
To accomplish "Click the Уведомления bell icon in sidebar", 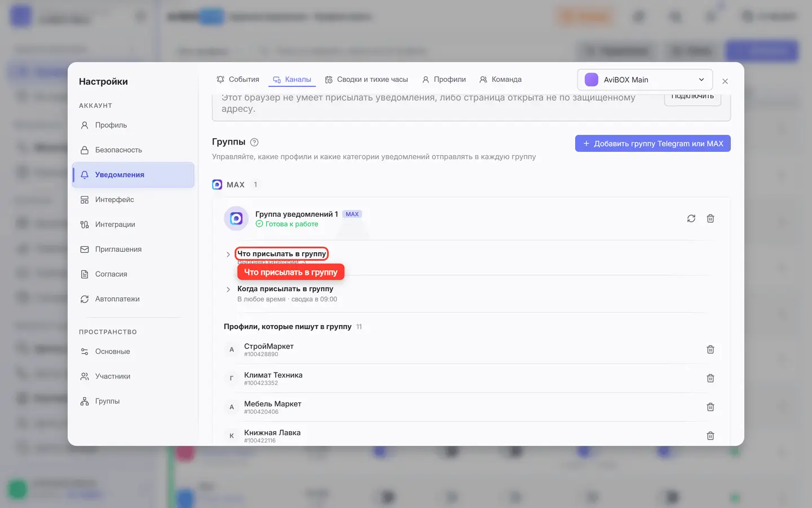I will point(85,175).
